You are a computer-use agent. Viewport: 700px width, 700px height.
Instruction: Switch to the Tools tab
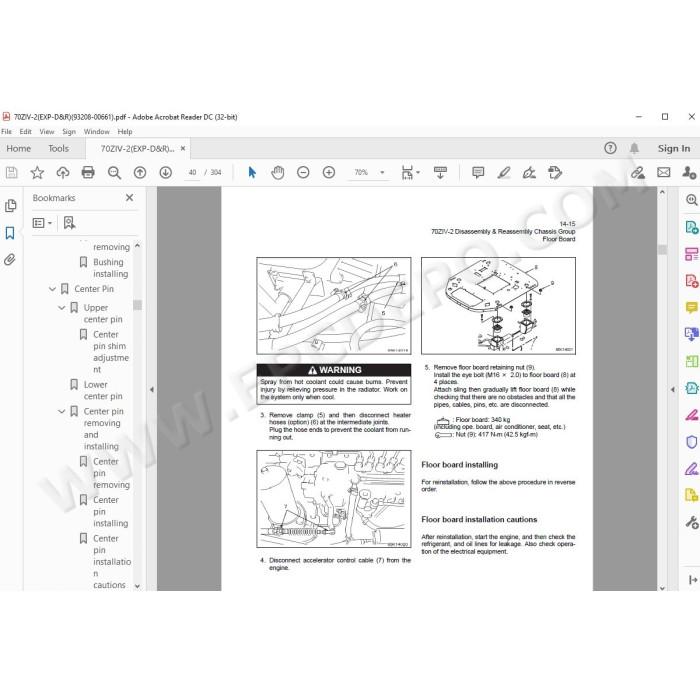point(58,149)
